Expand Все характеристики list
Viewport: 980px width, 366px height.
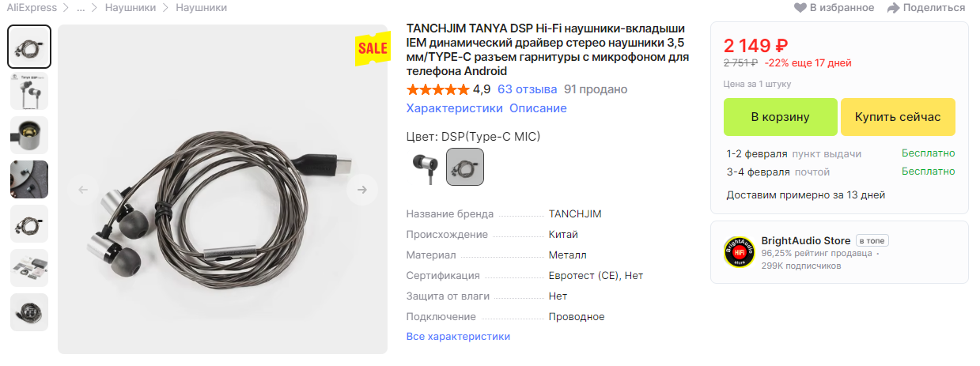(458, 337)
